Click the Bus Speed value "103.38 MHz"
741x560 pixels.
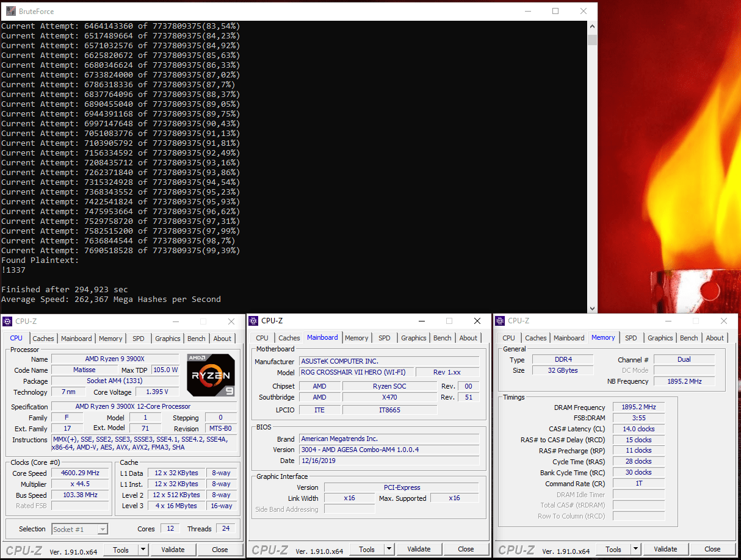pyautogui.click(x=80, y=495)
